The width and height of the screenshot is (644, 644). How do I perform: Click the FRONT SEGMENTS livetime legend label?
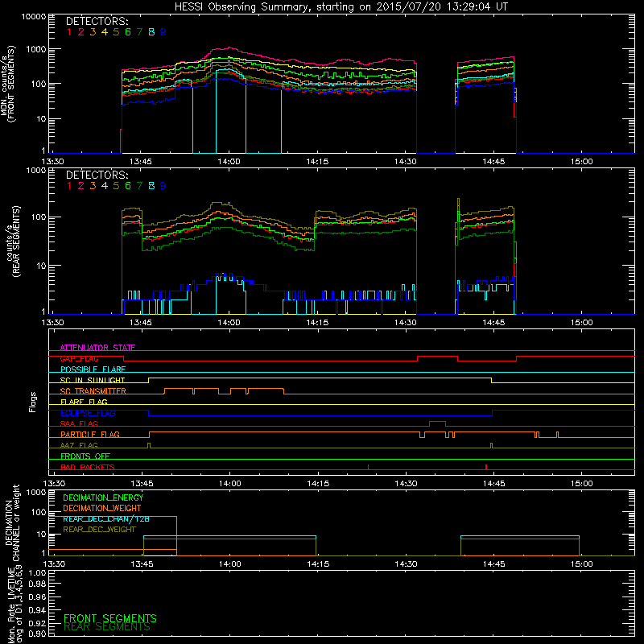click(110, 618)
